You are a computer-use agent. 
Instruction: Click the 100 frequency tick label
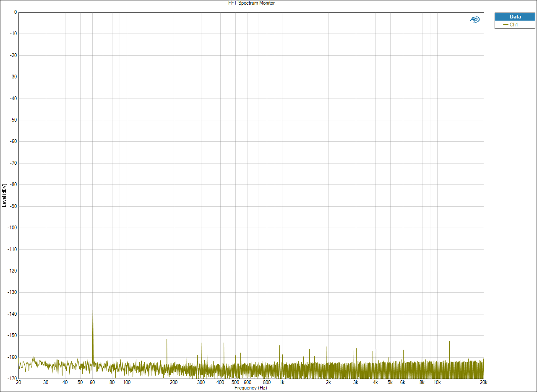click(x=127, y=382)
